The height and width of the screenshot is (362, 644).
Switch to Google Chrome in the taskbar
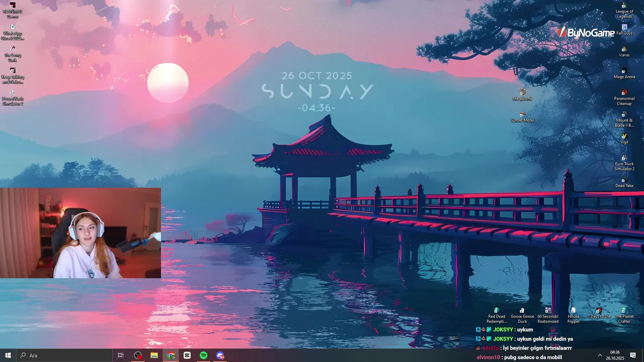coord(171,355)
